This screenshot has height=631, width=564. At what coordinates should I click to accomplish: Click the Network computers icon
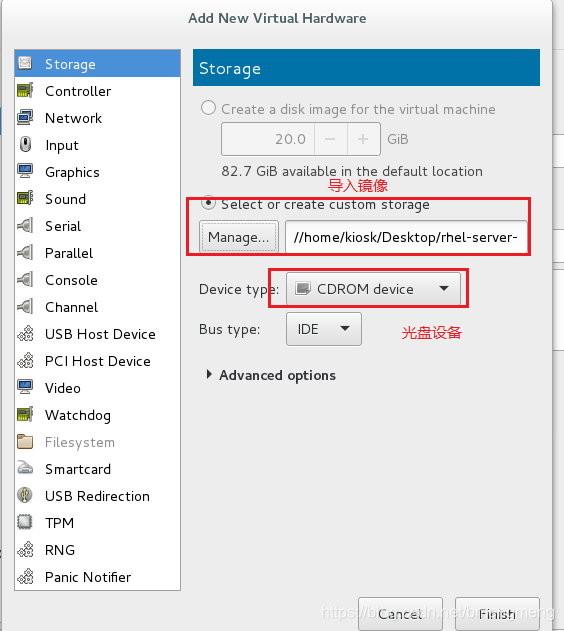pyautogui.click(x=25, y=117)
